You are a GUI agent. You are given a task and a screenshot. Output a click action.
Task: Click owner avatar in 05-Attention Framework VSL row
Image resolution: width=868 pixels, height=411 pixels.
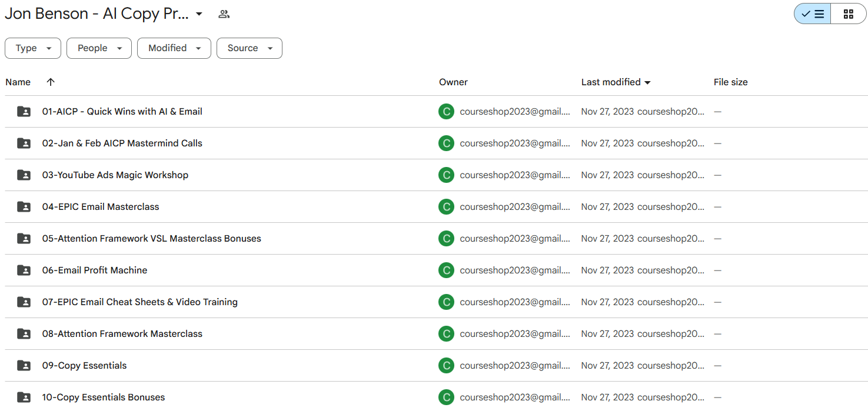click(446, 239)
